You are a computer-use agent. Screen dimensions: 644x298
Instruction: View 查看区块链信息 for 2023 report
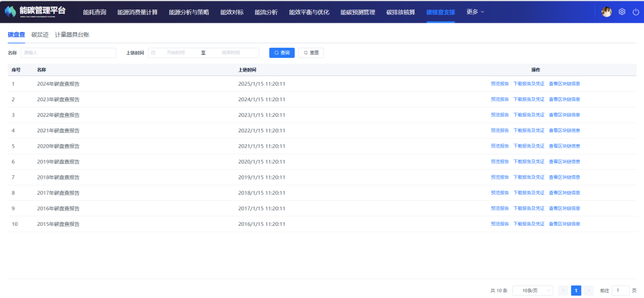[x=565, y=100]
